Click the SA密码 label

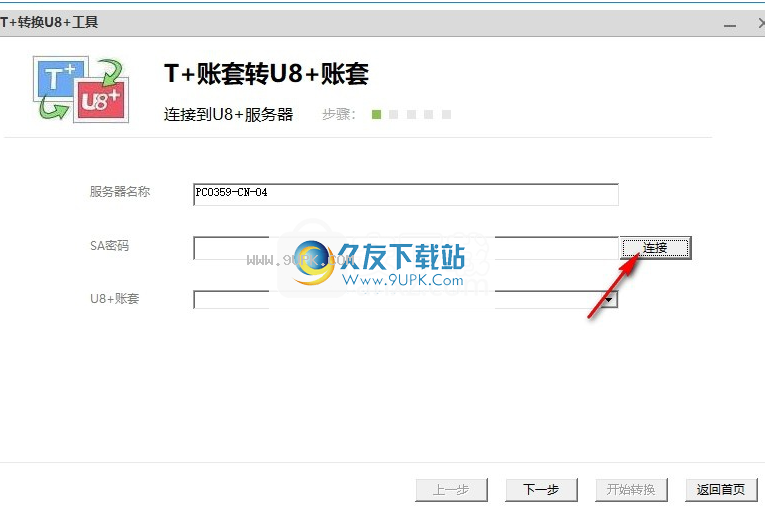click(x=109, y=245)
